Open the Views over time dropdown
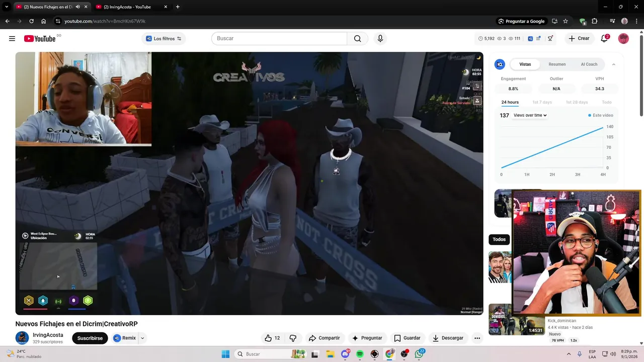Image resolution: width=644 pixels, height=362 pixels. point(530,115)
